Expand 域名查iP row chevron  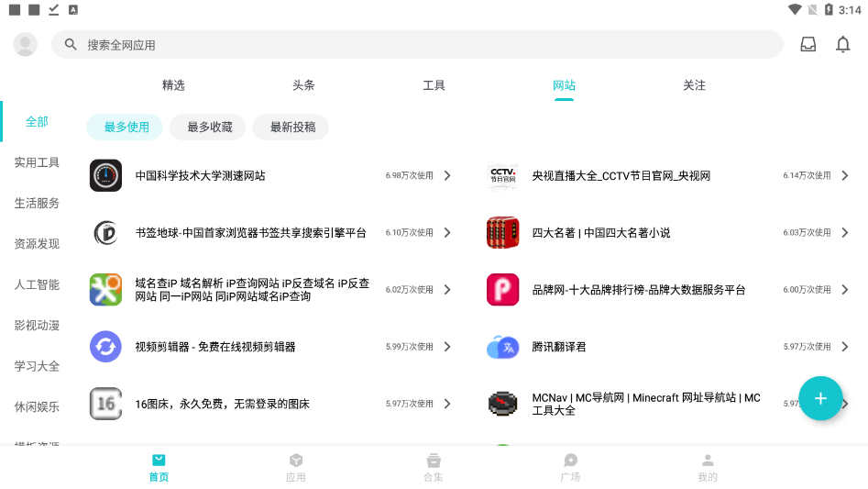pyautogui.click(x=447, y=290)
